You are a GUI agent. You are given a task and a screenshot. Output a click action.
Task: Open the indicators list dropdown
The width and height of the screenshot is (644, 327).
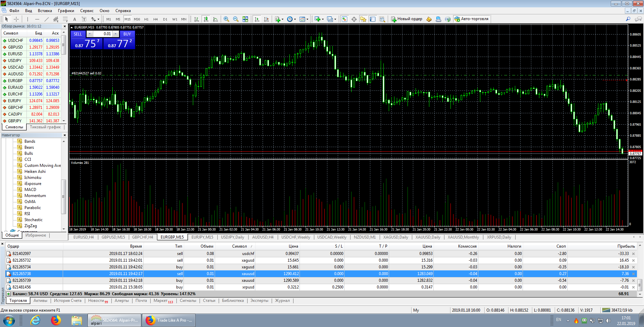[x=283, y=19]
